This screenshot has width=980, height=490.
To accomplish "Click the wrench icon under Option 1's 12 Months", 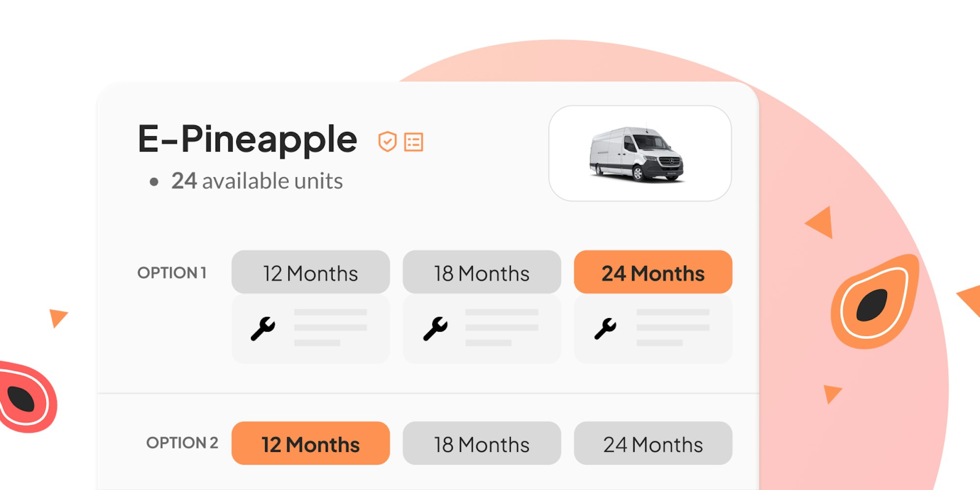I will click(x=263, y=328).
